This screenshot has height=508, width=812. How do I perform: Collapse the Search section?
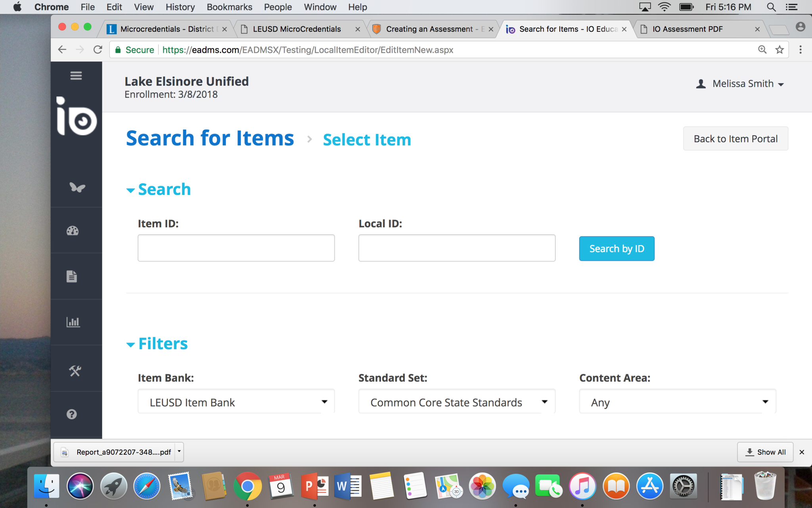159,190
